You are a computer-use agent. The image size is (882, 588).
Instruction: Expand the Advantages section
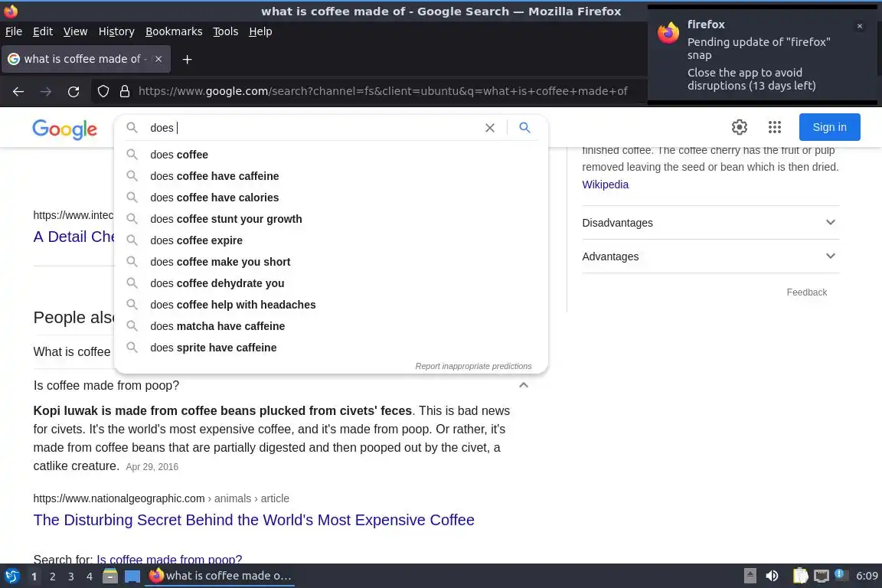point(710,256)
